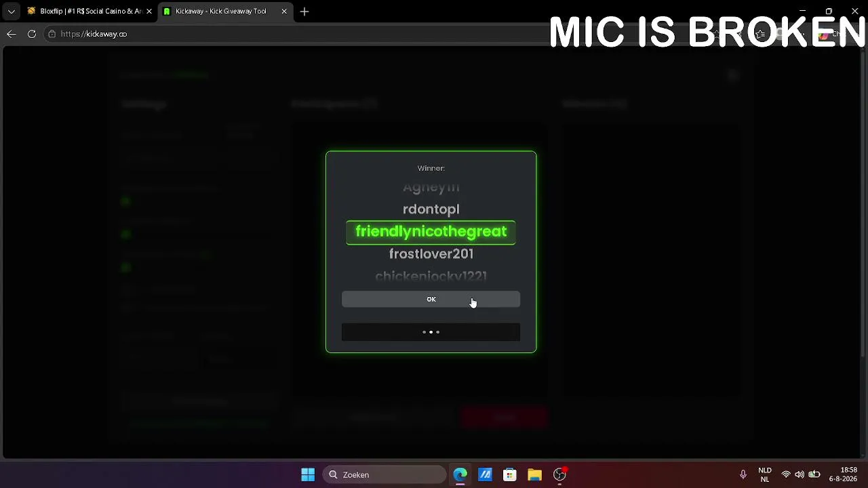Reload the page with the refresh icon
Viewport: 868px width, 488px height.
point(32,34)
